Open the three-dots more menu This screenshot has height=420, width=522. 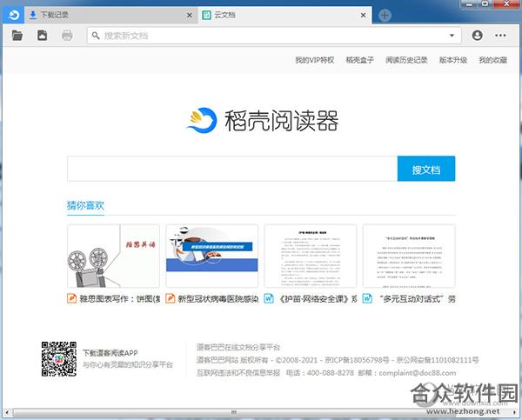coord(500,36)
